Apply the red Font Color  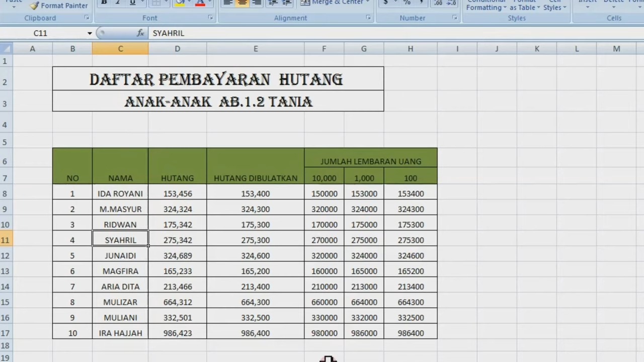tap(200, 3)
